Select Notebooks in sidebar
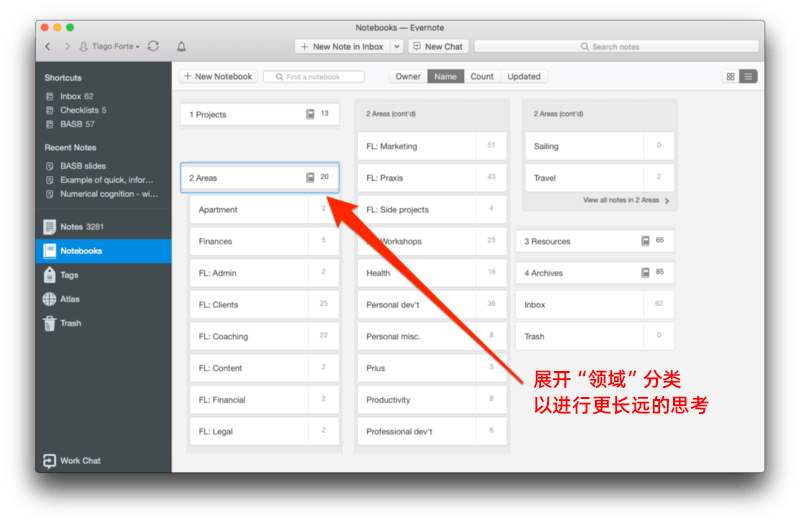 pos(104,251)
